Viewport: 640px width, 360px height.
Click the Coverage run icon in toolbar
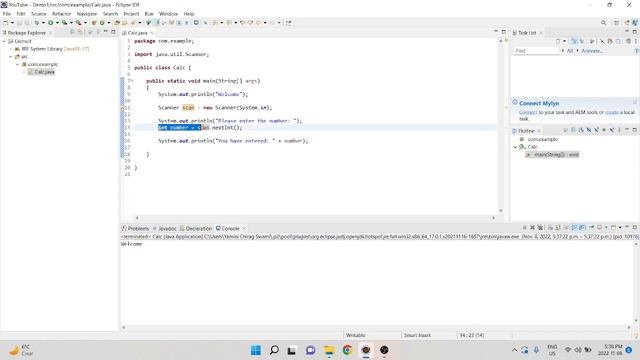[x=64, y=23]
